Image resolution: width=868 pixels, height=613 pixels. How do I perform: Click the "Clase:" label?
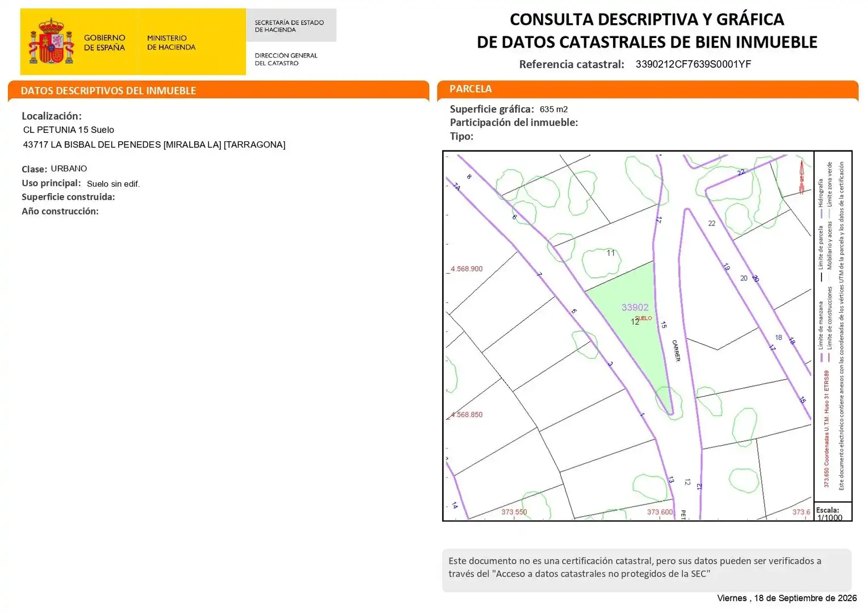point(34,169)
